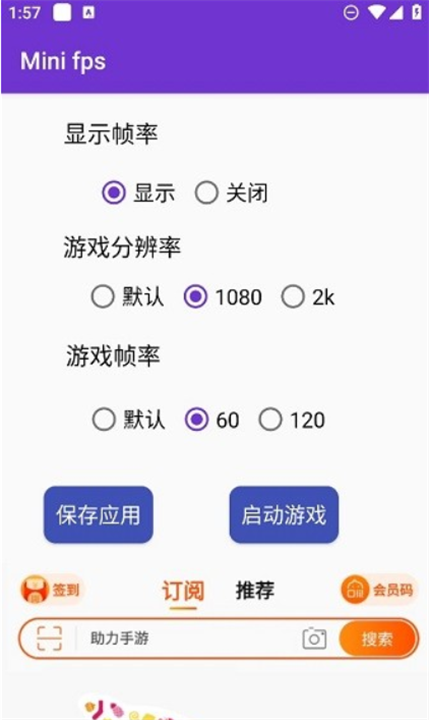Tap the Wi-Fi status icon
Image resolution: width=429 pixels, height=720 pixels.
click(x=377, y=12)
